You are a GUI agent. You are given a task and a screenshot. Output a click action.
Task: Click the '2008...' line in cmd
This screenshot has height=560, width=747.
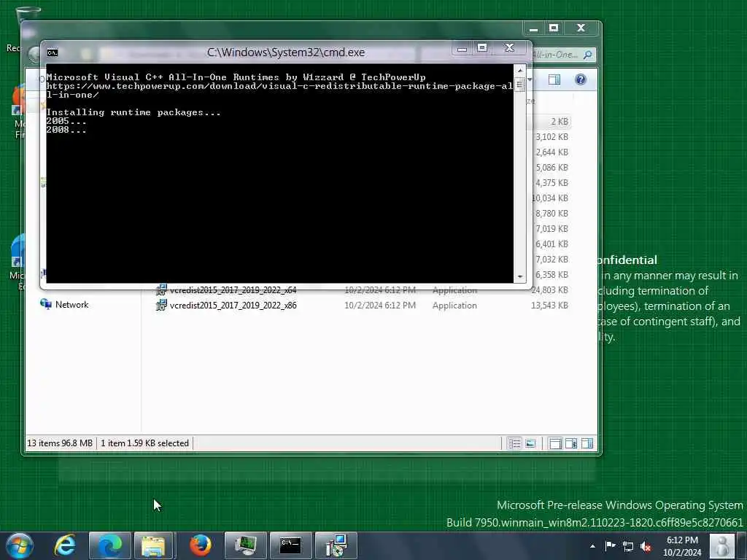tap(66, 130)
